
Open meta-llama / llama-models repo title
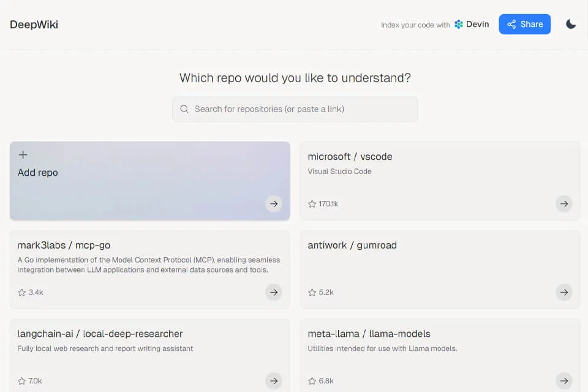click(x=369, y=334)
